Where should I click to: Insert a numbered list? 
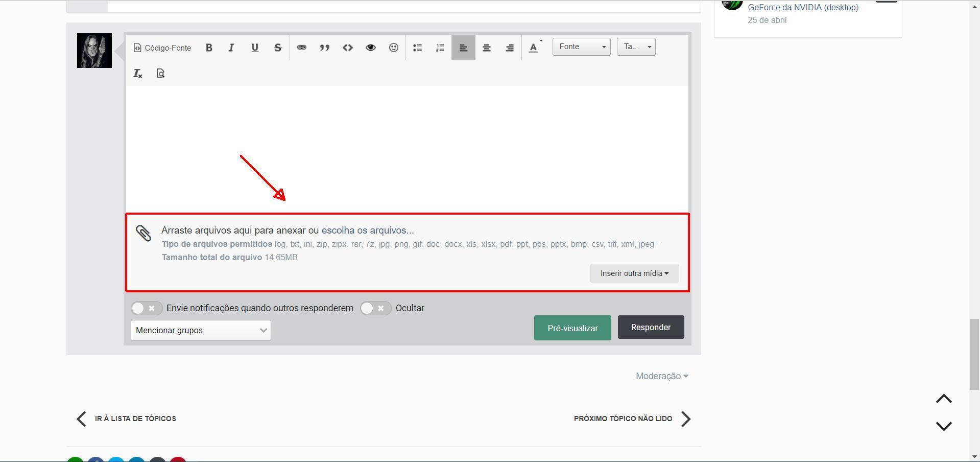pos(440,48)
